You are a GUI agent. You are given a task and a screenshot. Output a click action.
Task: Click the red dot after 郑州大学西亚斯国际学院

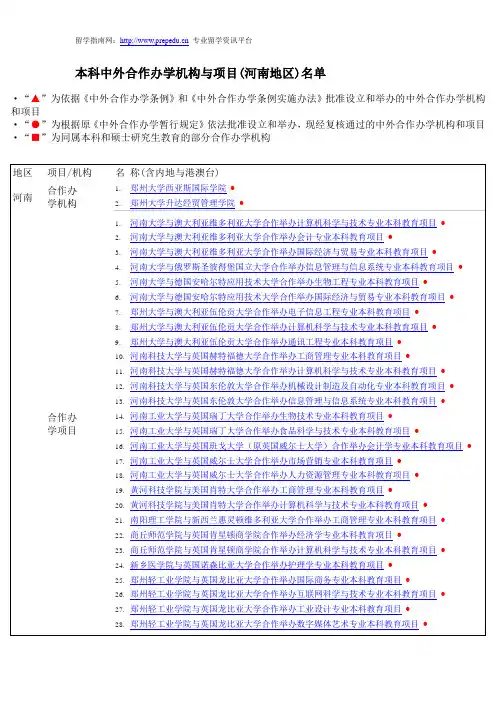pos(233,188)
